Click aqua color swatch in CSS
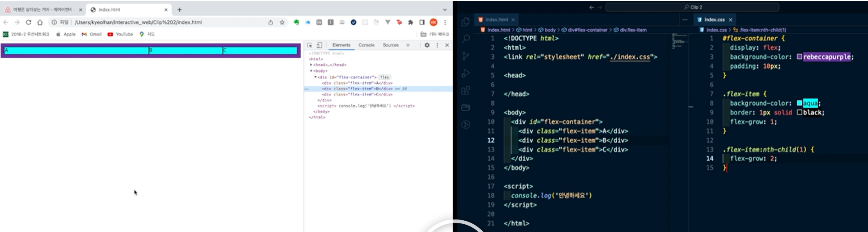Screen dimensions: 868x232 [799, 103]
